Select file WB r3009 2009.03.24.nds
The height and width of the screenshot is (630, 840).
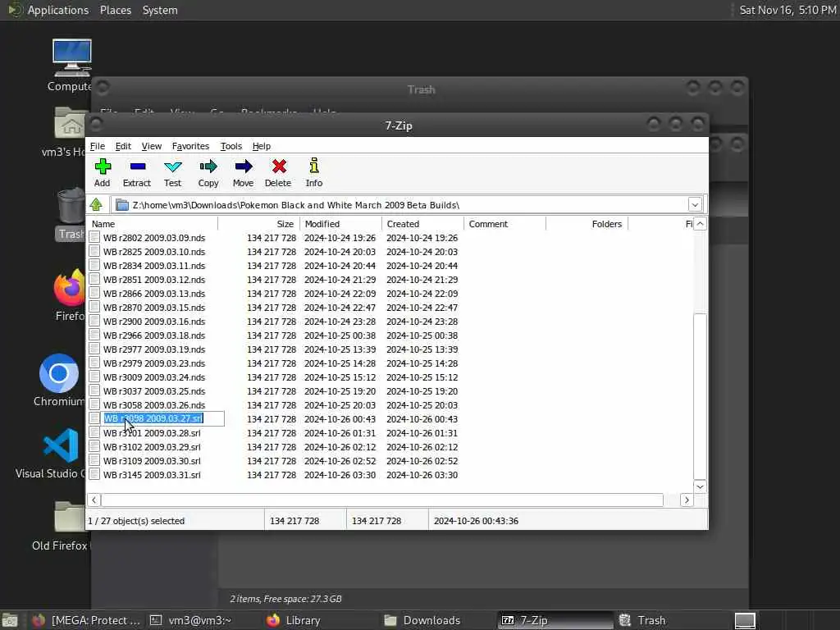154,377
